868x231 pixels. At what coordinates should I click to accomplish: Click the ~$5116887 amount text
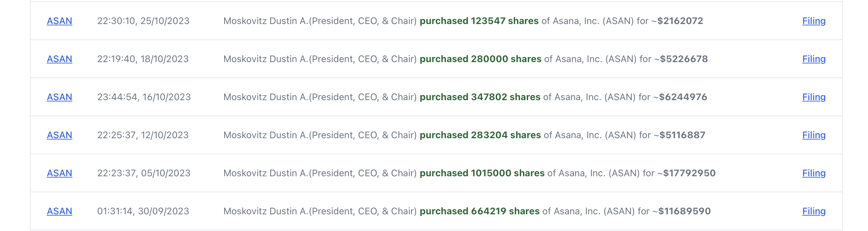pyautogui.click(x=679, y=135)
